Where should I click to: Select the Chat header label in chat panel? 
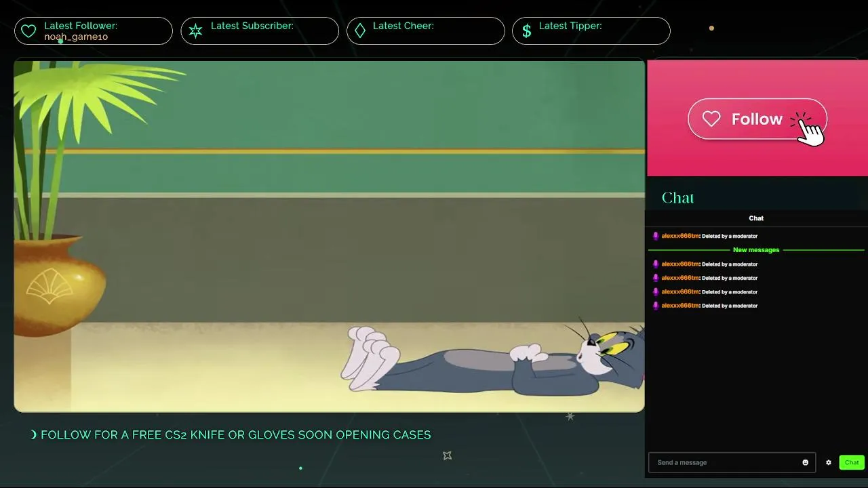click(756, 218)
